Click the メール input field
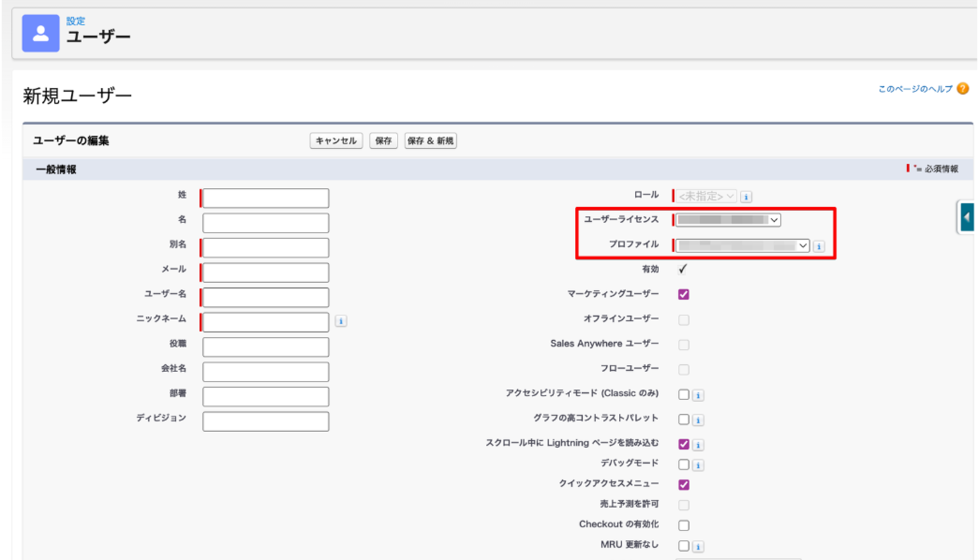 point(266,273)
